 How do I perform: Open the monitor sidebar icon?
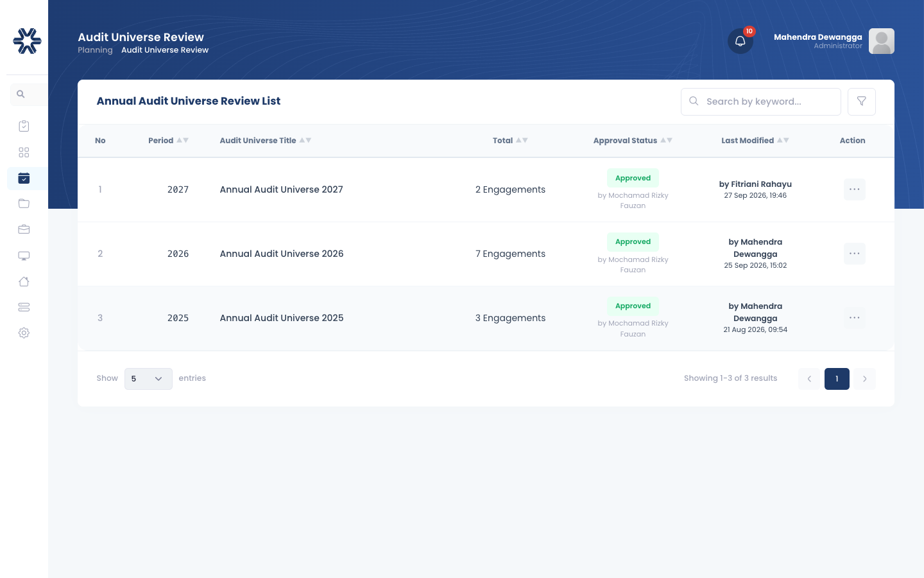click(24, 256)
